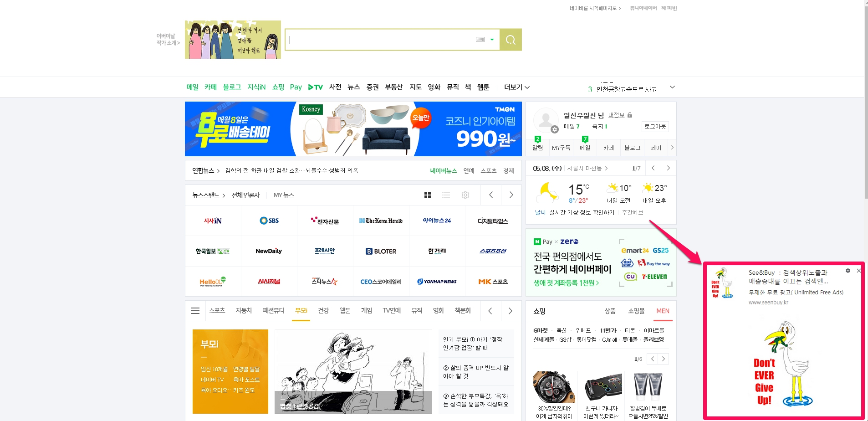
Task: Go to previous weather card
Action: click(653, 168)
